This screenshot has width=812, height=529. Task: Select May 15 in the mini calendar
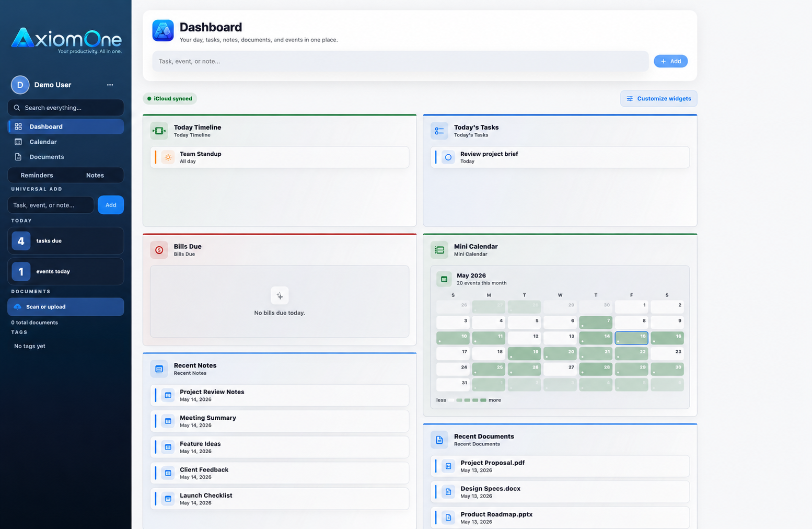(631, 338)
